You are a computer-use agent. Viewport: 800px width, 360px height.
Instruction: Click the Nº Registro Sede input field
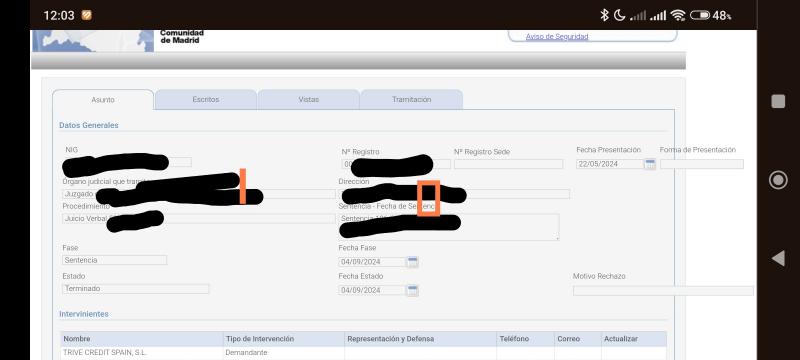(x=509, y=164)
